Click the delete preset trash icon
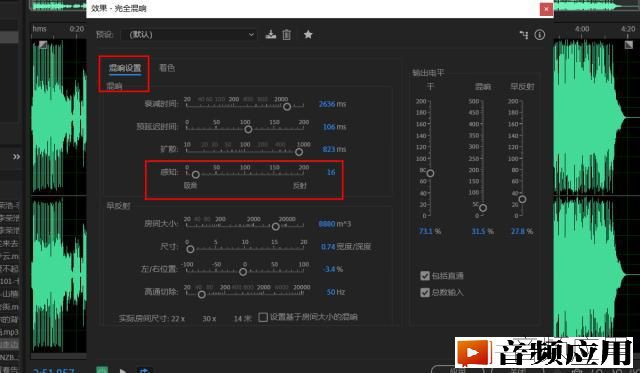The image size is (640, 373). pyautogui.click(x=287, y=35)
